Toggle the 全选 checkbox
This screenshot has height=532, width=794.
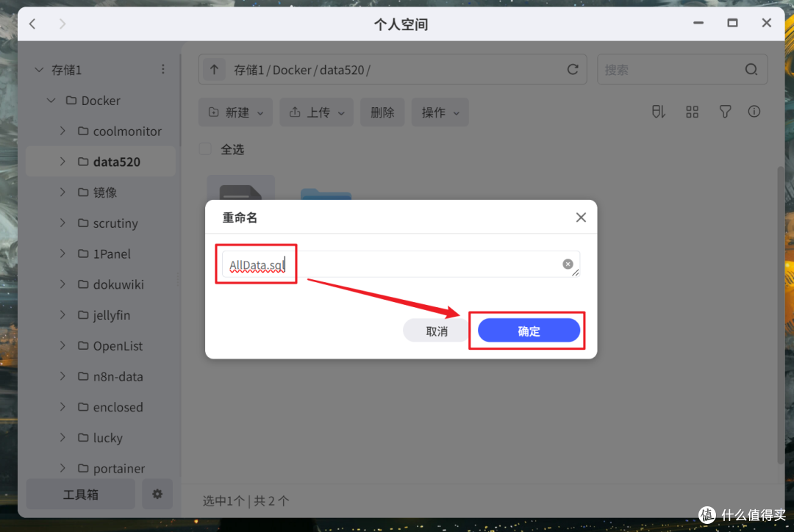click(205, 149)
